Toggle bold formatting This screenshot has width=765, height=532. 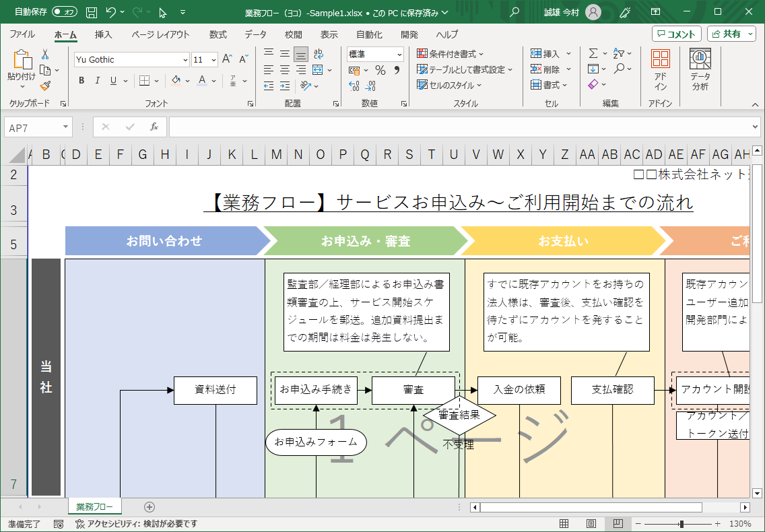tap(81, 80)
